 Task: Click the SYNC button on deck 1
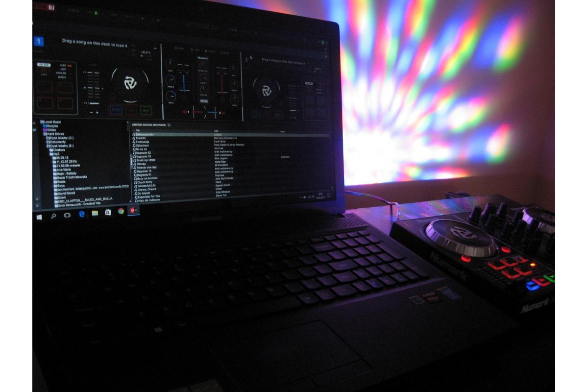(x=116, y=110)
